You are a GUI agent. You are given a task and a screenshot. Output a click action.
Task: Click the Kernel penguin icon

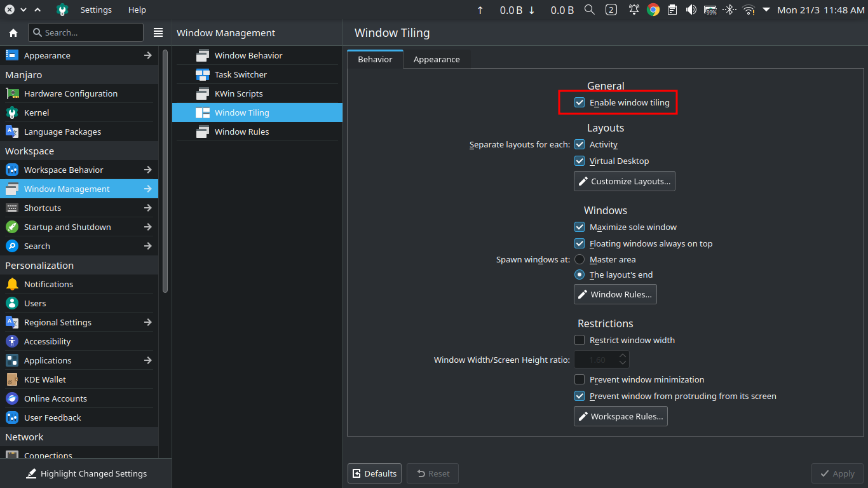(12, 112)
